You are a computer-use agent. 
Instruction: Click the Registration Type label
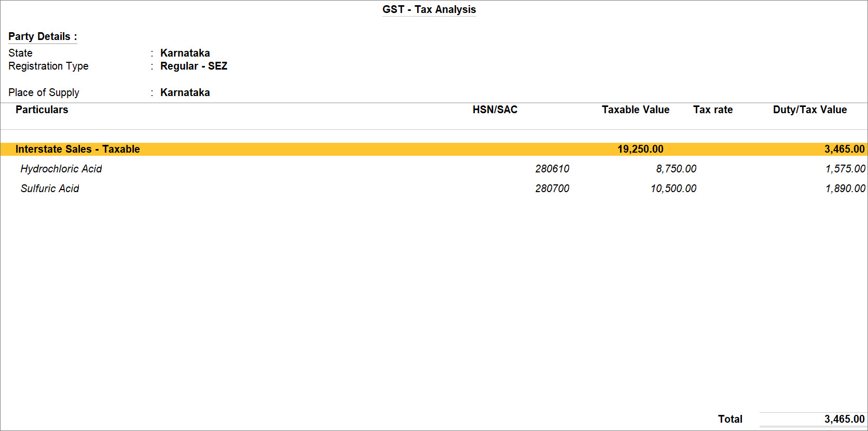pos(48,66)
